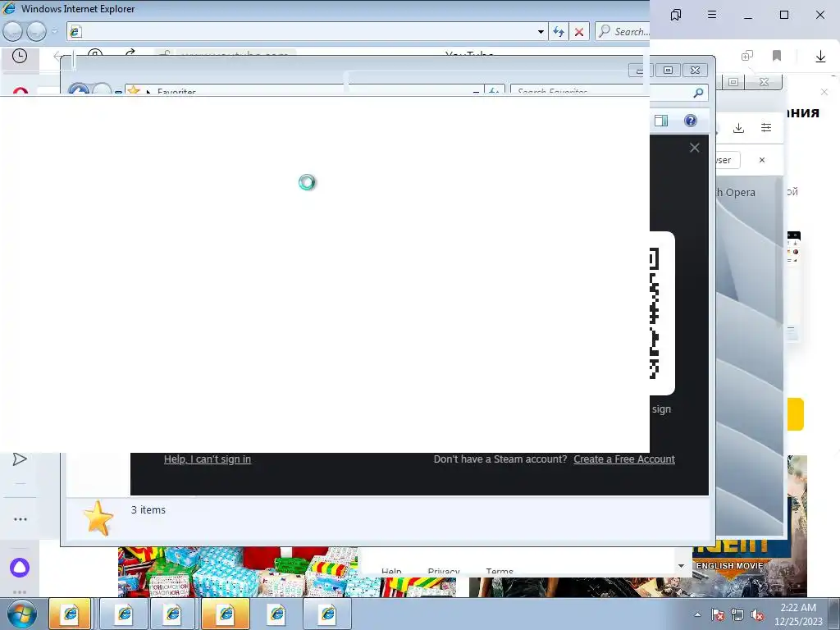Click the Search Favorites magnifier icon

[698, 94]
